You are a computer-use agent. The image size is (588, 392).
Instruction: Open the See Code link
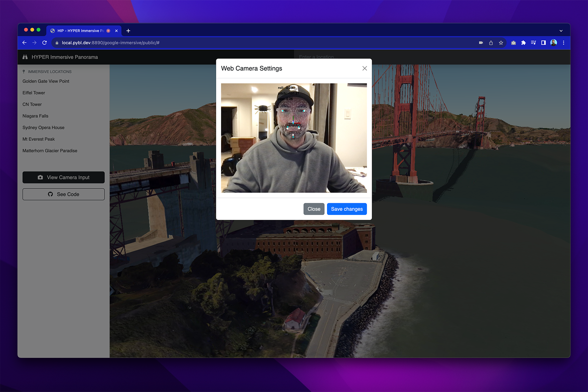pos(64,194)
